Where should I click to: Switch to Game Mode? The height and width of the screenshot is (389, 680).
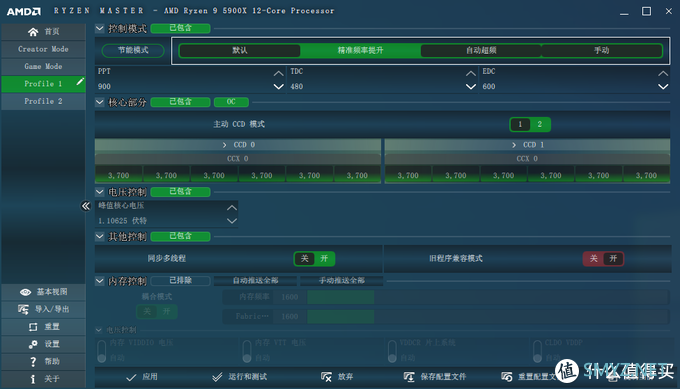click(x=43, y=66)
